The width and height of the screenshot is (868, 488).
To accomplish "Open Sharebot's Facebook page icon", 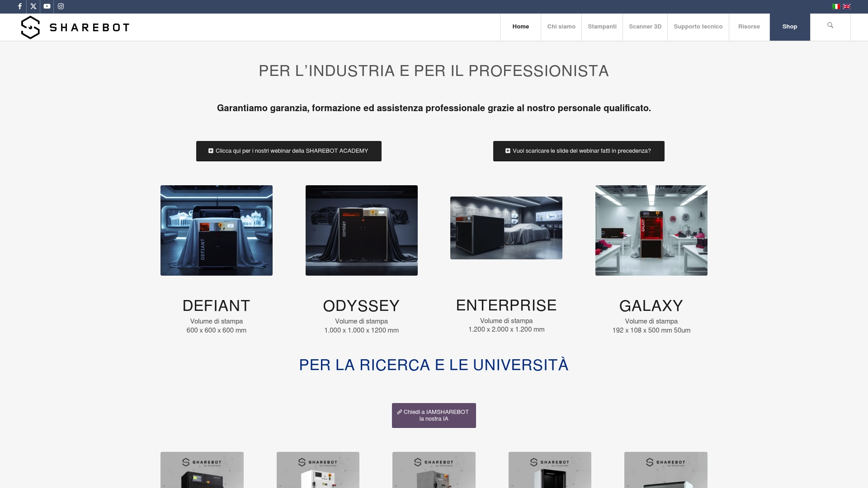I will coord(19,6).
